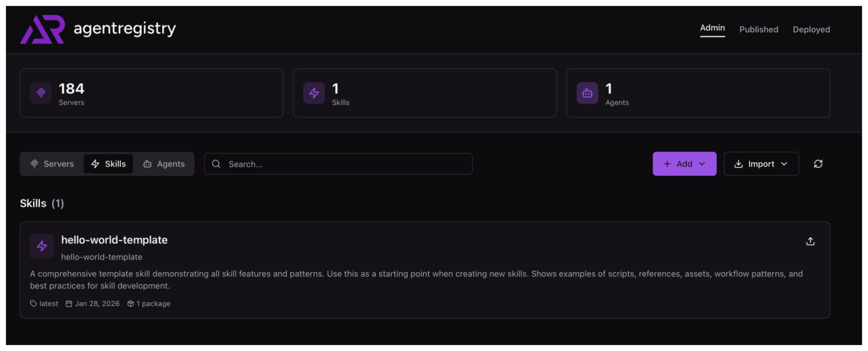
Task: Open the Admin navigation tab
Action: [712, 28]
